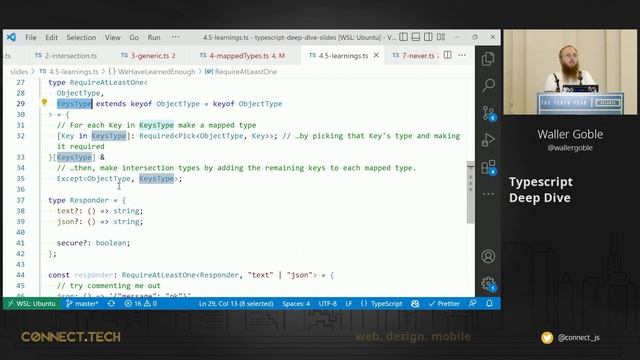Viewport: 640px width, 360px height.
Task: Open the Source Control view icon
Action: [x=489, y=113]
